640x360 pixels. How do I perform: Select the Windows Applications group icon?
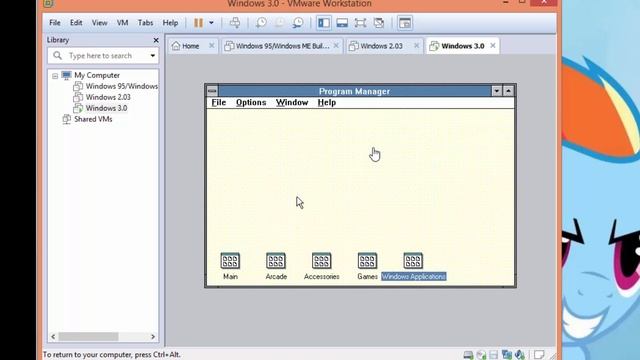point(413,261)
